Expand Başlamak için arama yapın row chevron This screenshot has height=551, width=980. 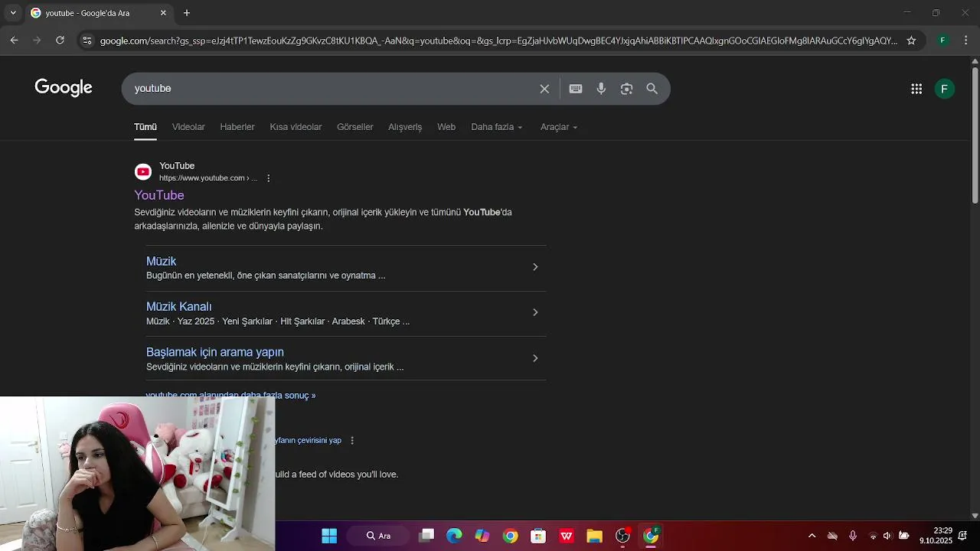pyautogui.click(x=535, y=358)
